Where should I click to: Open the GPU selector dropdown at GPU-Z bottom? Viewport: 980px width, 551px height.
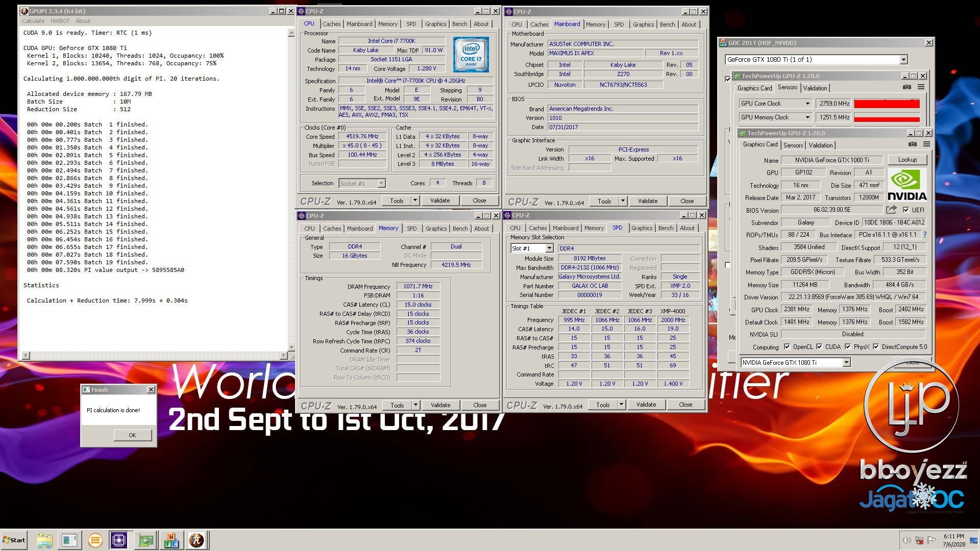[x=846, y=363]
